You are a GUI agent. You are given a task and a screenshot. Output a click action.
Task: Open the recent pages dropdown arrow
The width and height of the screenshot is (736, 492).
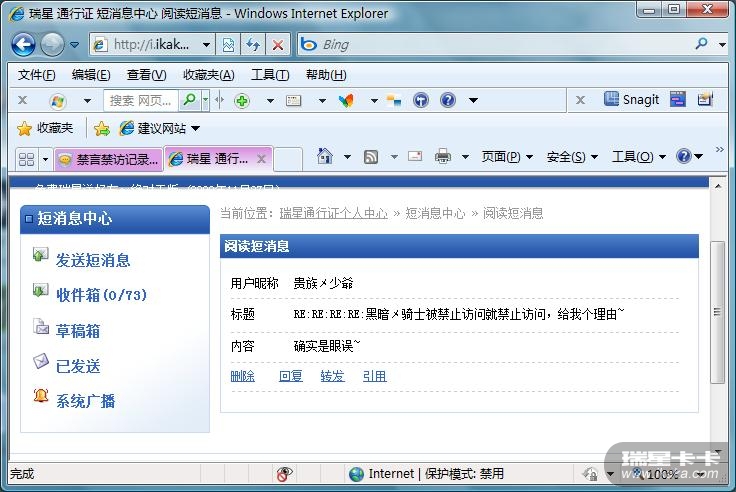(74, 45)
